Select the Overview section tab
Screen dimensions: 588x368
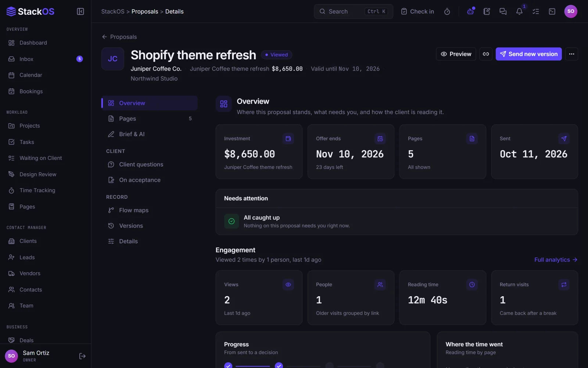[150, 103]
